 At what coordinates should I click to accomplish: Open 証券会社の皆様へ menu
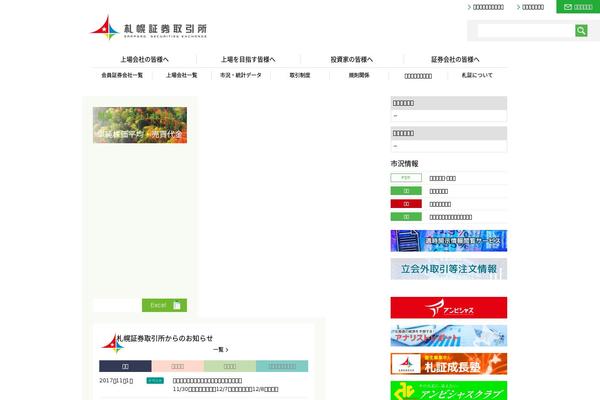pyautogui.click(x=455, y=59)
